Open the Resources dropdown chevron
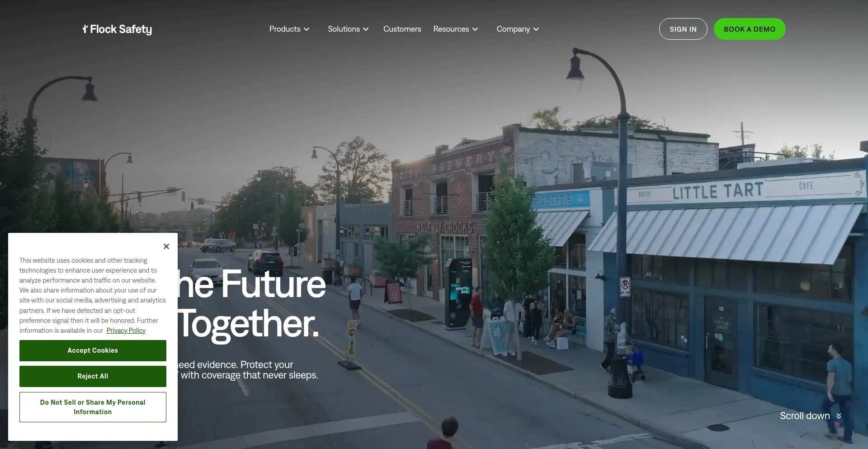The image size is (868, 449). 475,29
